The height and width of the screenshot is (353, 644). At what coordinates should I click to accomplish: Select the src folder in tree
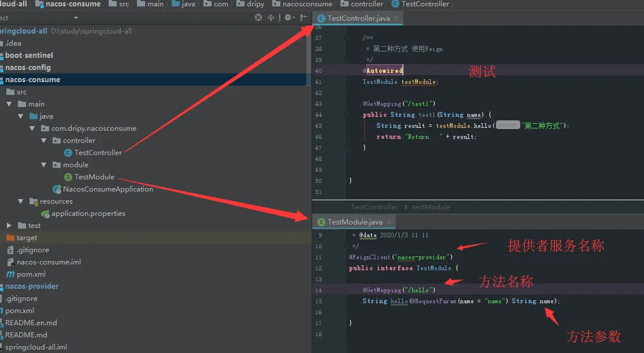pyautogui.click(x=16, y=92)
